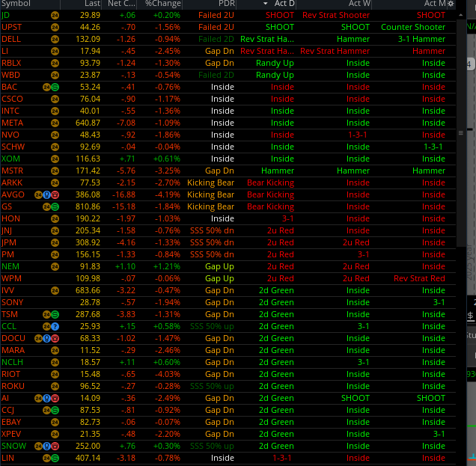
Task: Click the watchlist vertical scrollbar thumb
Action: click(x=461, y=133)
